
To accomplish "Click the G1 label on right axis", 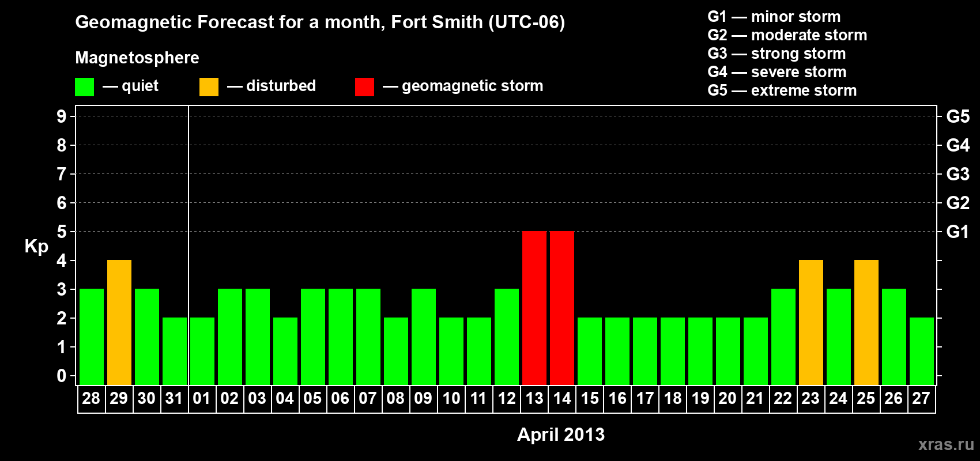I will click(958, 232).
